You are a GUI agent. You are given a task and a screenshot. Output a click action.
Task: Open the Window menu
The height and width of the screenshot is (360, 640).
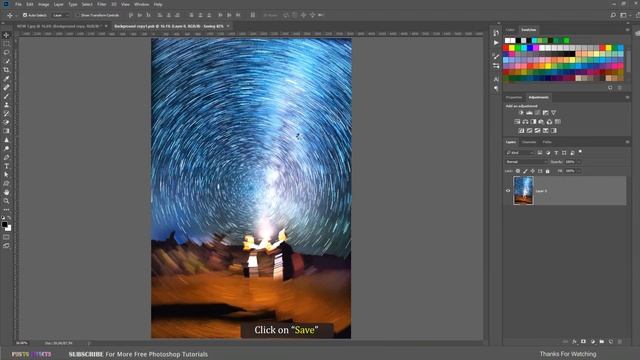[x=141, y=4]
